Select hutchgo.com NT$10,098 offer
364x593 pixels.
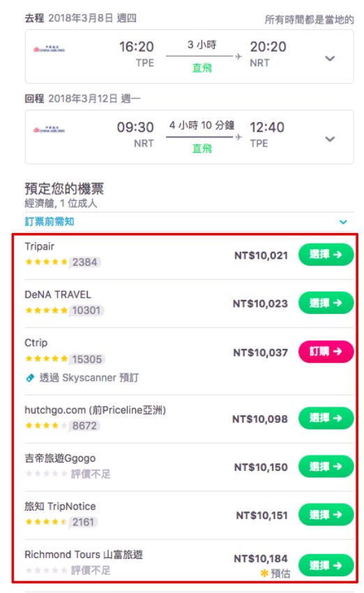click(x=326, y=418)
